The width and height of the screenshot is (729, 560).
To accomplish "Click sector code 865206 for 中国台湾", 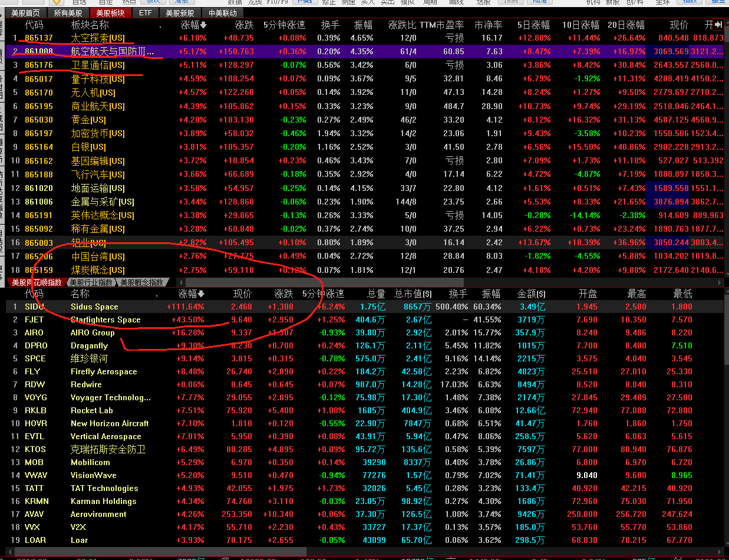I will [x=39, y=256].
